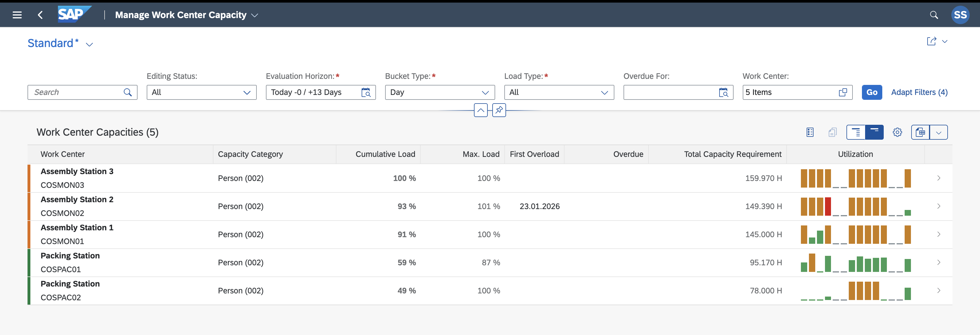This screenshot has height=335, width=980.
Task: Open Work Center value help icon
Action: tap(843, 93)
